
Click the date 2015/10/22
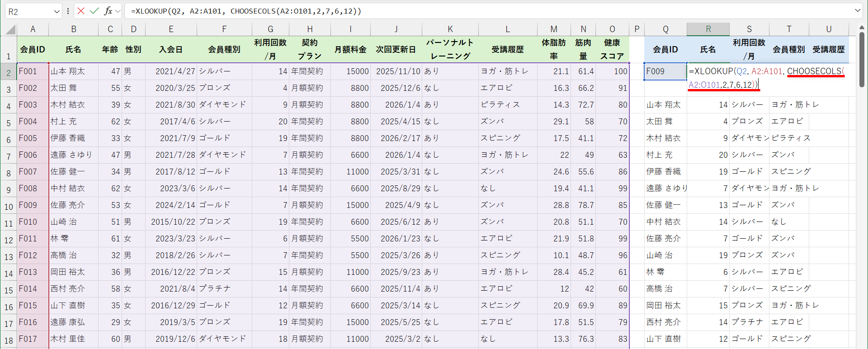pos(173,222)
